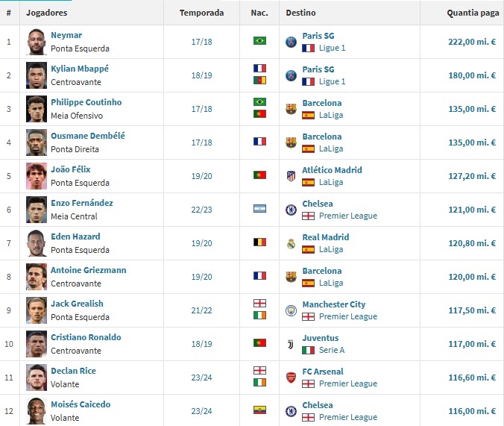Click the FC Arsenal club crest
This screenshot has width=504, height=426.
coord(291,378)
